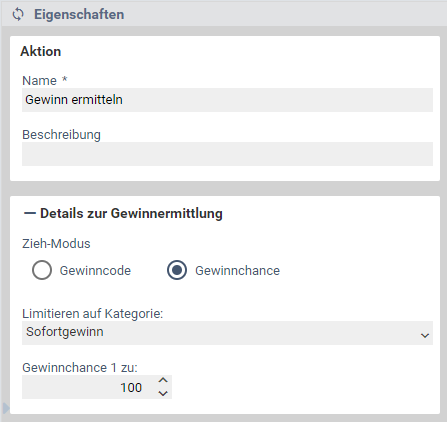Click into the empty Beschreibung field
Screen dimensions: 447x422
tap(227, 154)
